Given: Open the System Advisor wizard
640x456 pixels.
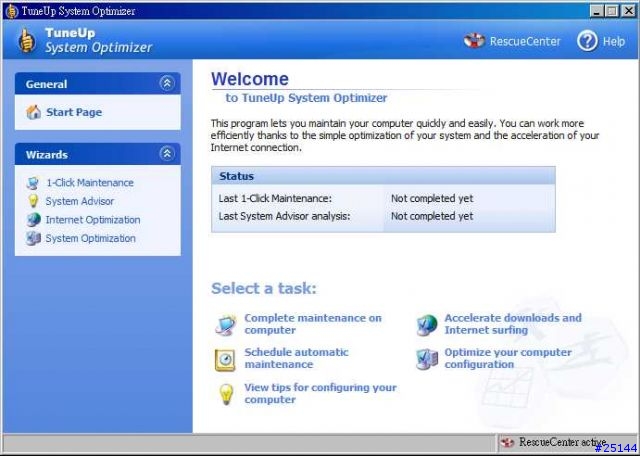Looking at the screenshot, I should point(80,201).
